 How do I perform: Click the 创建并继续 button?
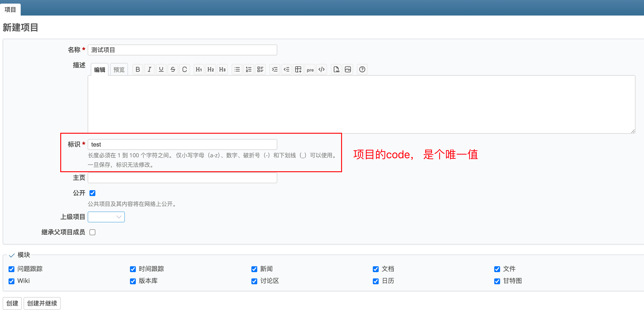(x=42, y=303)
